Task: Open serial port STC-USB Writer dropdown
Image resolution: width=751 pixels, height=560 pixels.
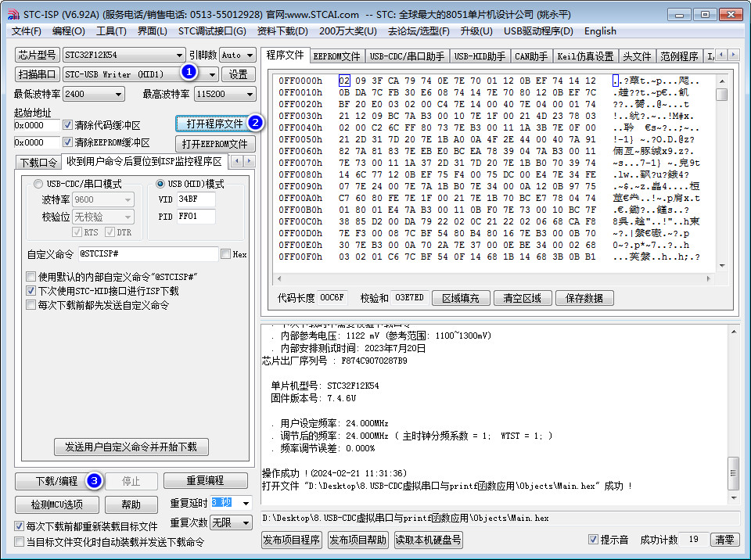Action: tap(212, 75)
